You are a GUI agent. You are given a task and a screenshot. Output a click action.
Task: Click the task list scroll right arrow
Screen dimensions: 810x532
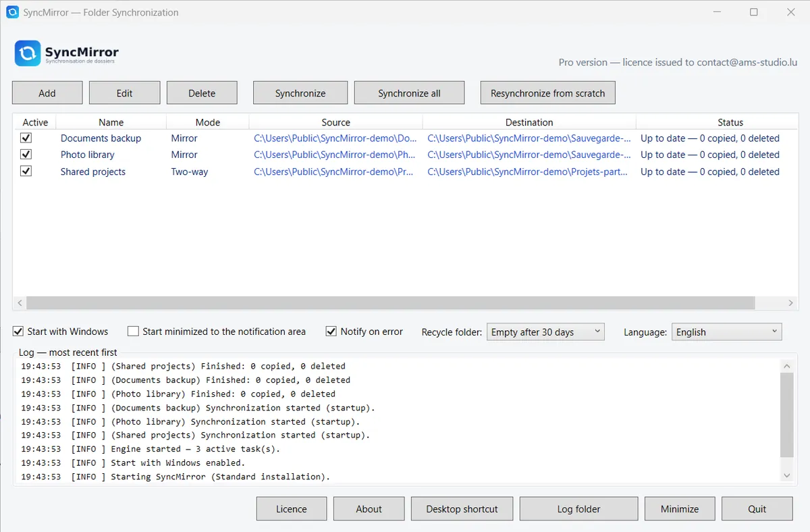791,303
